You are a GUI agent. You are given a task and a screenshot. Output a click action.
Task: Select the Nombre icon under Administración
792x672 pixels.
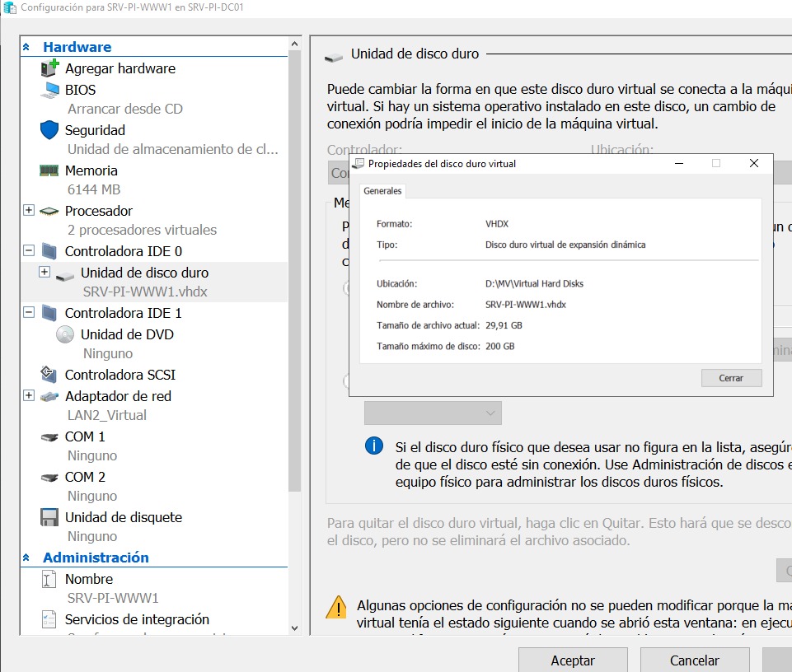(50, 579)
